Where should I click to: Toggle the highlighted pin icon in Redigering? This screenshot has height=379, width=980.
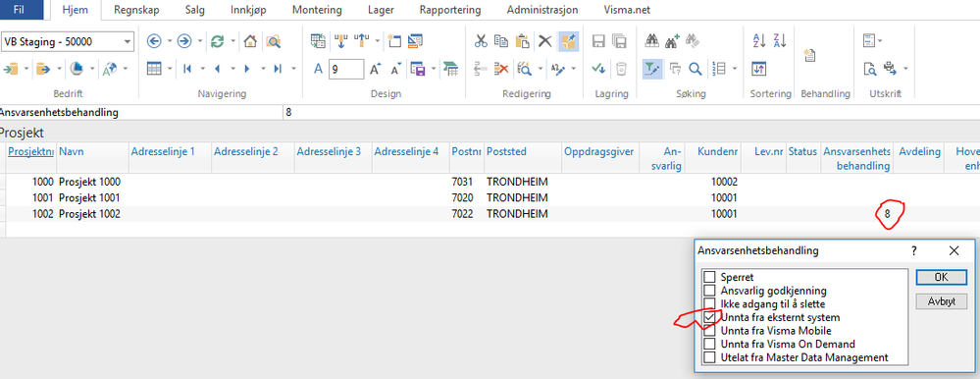pos(568,41)
